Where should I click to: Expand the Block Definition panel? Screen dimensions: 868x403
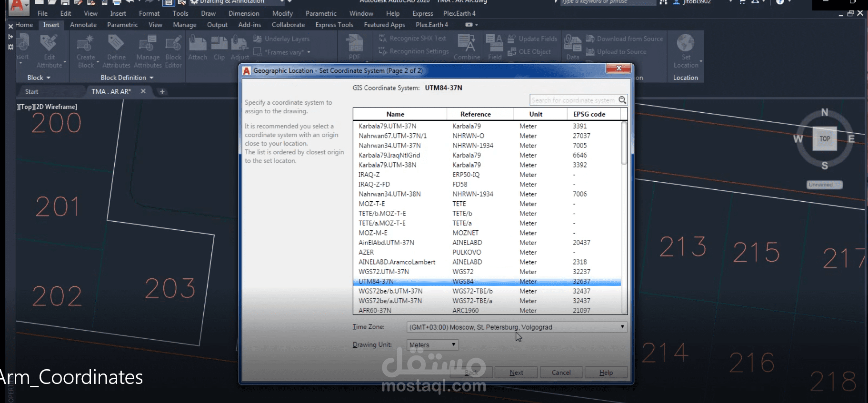(x=127, y=78)
